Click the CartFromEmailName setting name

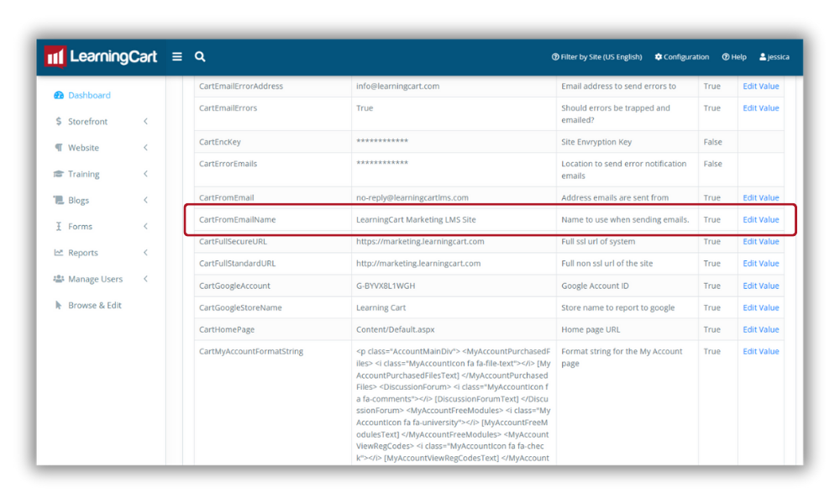238,219
